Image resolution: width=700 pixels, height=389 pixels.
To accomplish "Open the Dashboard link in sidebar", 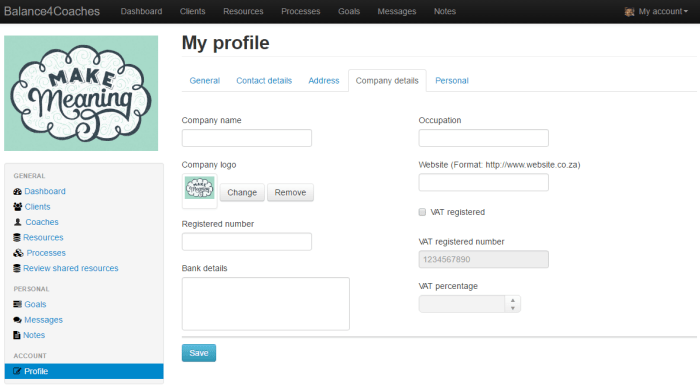I will coord(45,192).
